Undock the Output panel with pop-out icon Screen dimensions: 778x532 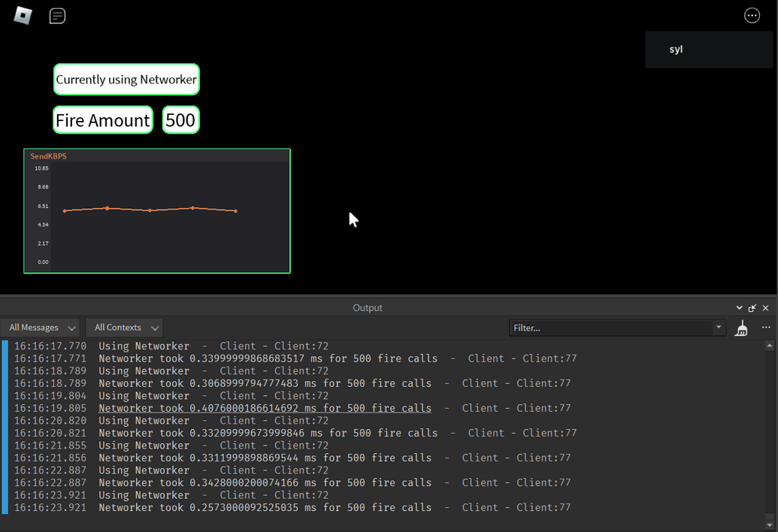click(x=752, y=308)
